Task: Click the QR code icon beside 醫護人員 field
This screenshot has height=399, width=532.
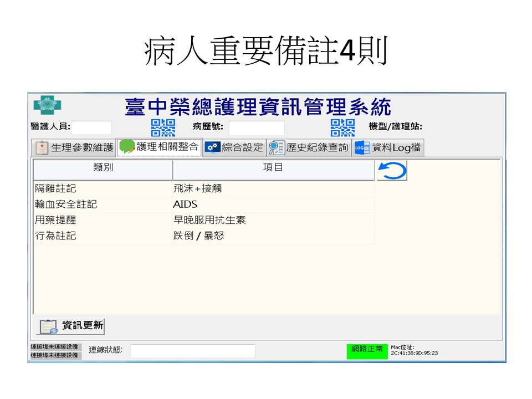Action: [x=163, y=127]
